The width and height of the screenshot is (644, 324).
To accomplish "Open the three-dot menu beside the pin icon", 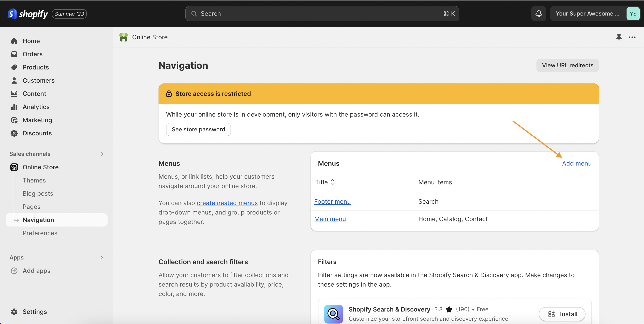I will pos(632,37).
